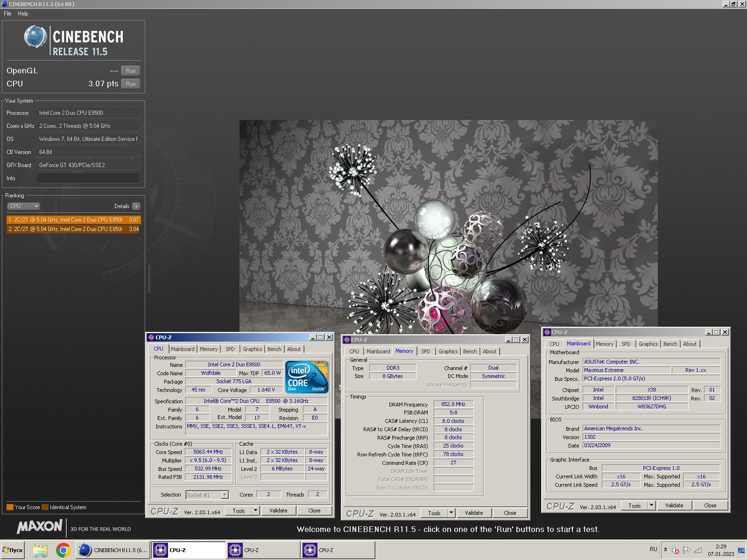
Task: Run the CPU benchmark test
Action: (x=131, y=84)
